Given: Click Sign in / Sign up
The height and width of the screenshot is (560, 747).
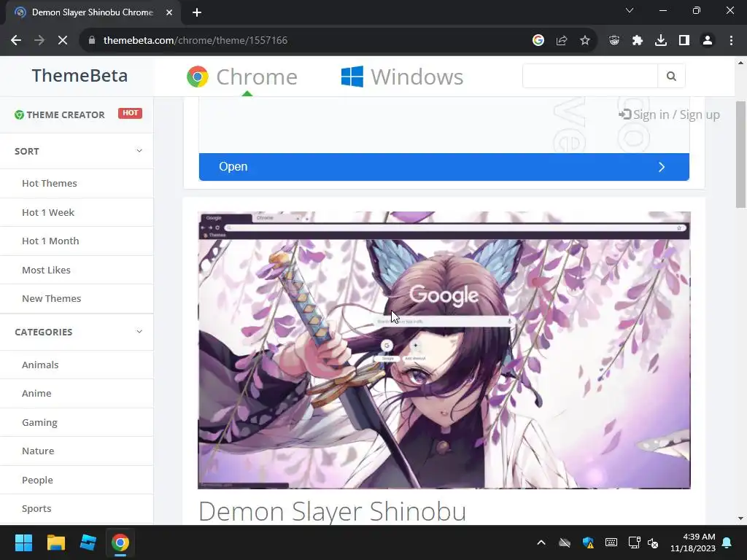Looking at the screenshot, I should click(670, 114).
